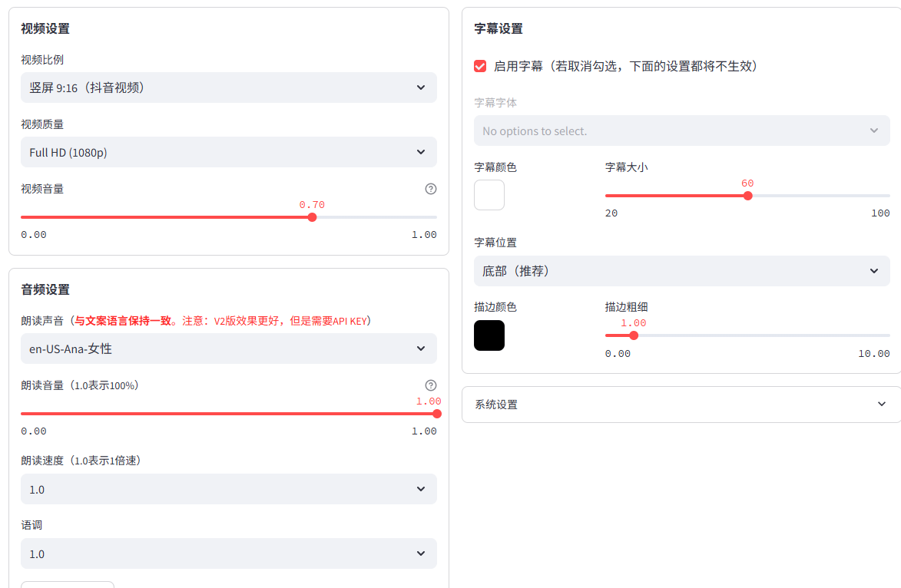Open the 视频比例 aspect ratio dropdown
The height and width of the screenshot is (588, 901).
(229, 88)
